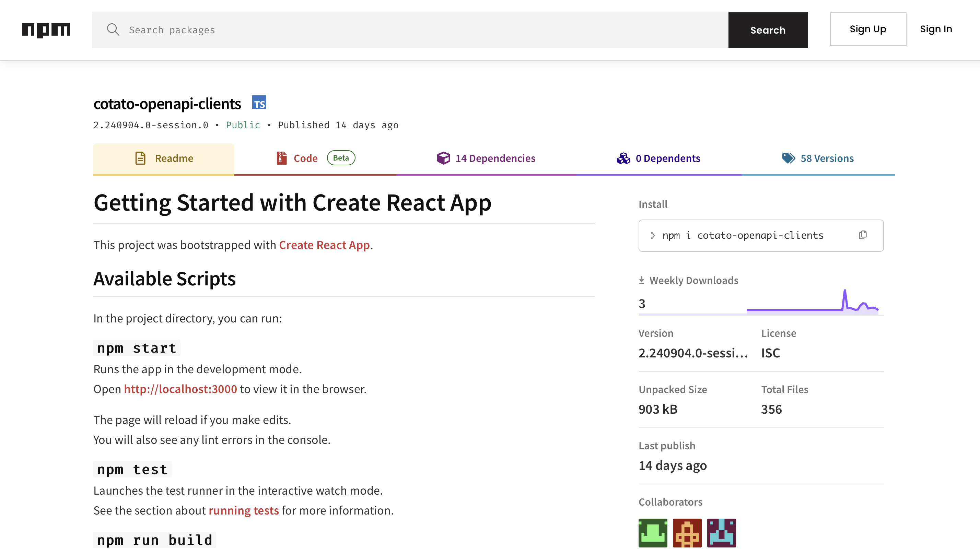Click the Sign Up button
Screen dimensions: 980x555
tap(867, 29)
